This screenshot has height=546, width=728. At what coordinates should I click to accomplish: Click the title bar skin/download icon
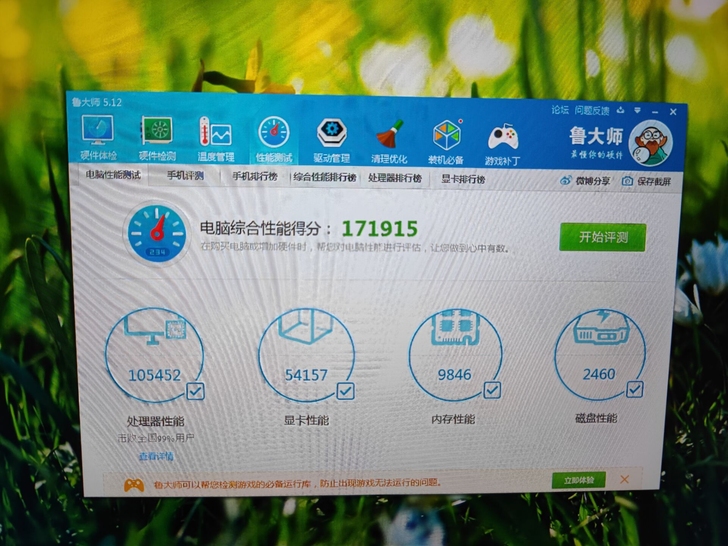point(621,110)
